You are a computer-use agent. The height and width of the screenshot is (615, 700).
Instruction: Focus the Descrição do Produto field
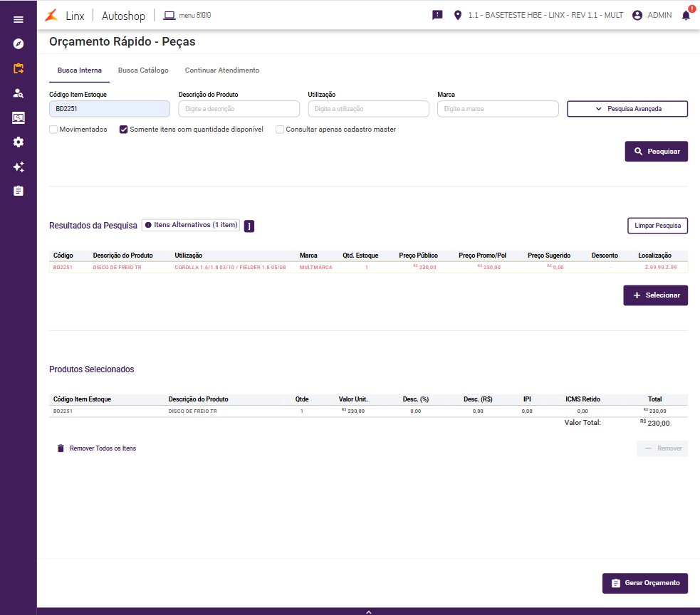[239, 109]
